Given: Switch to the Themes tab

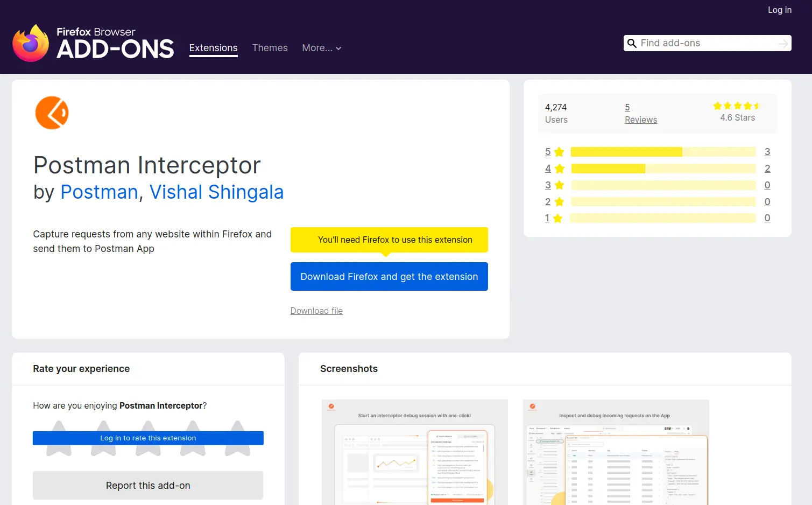Looking at the screenshot, I should point(270,48).
